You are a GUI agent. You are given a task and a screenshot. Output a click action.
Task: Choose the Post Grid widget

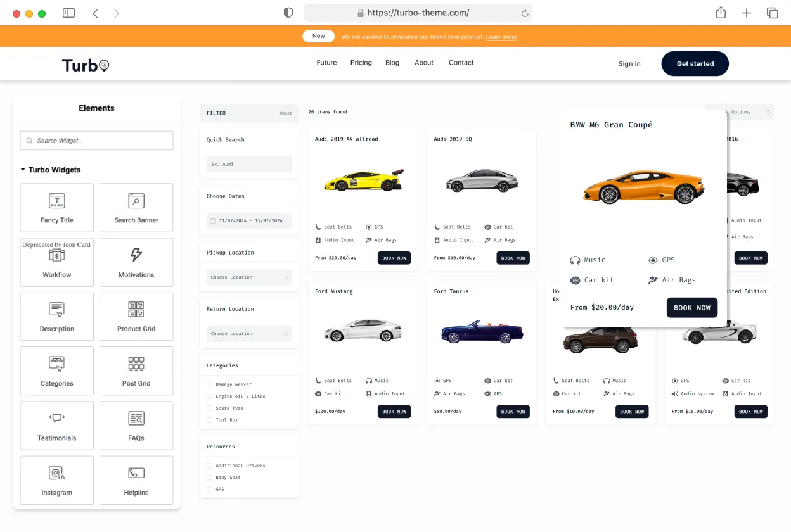(136, 371)
